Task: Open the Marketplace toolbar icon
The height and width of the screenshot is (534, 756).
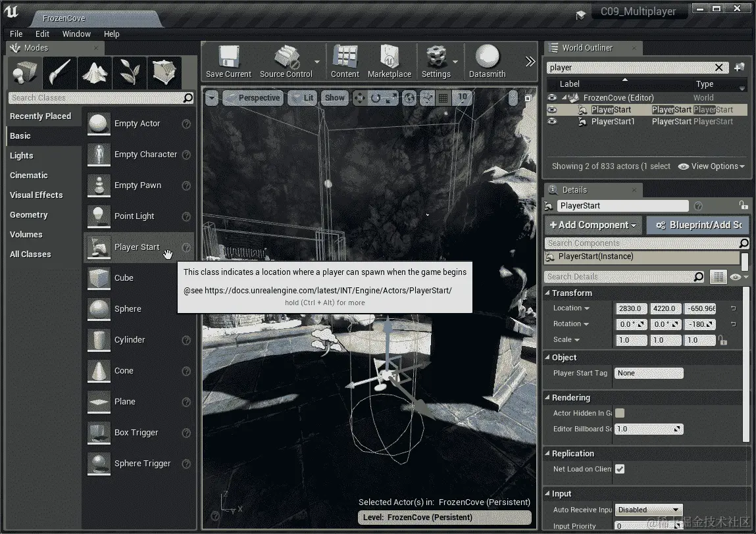Action: point(389,61)
